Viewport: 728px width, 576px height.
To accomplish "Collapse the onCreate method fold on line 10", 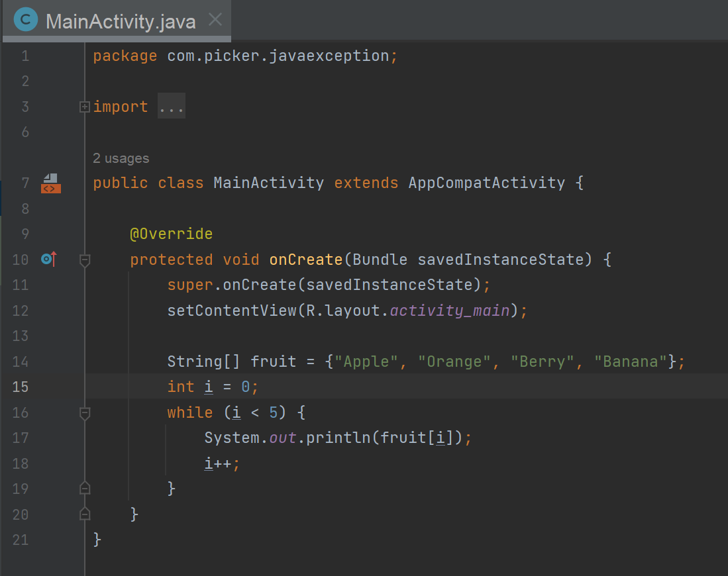I will click(85, 261).
